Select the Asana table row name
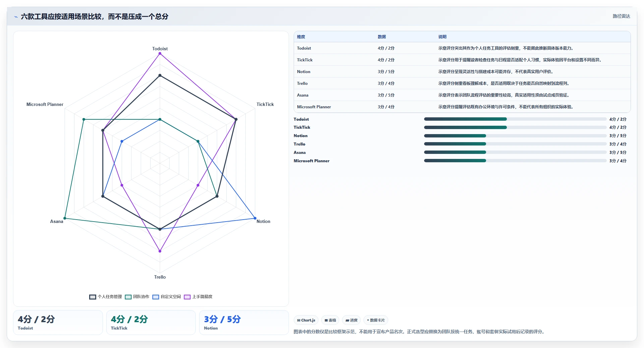The width and height of the screenshot is (644, 348). (x=303, y=95)
